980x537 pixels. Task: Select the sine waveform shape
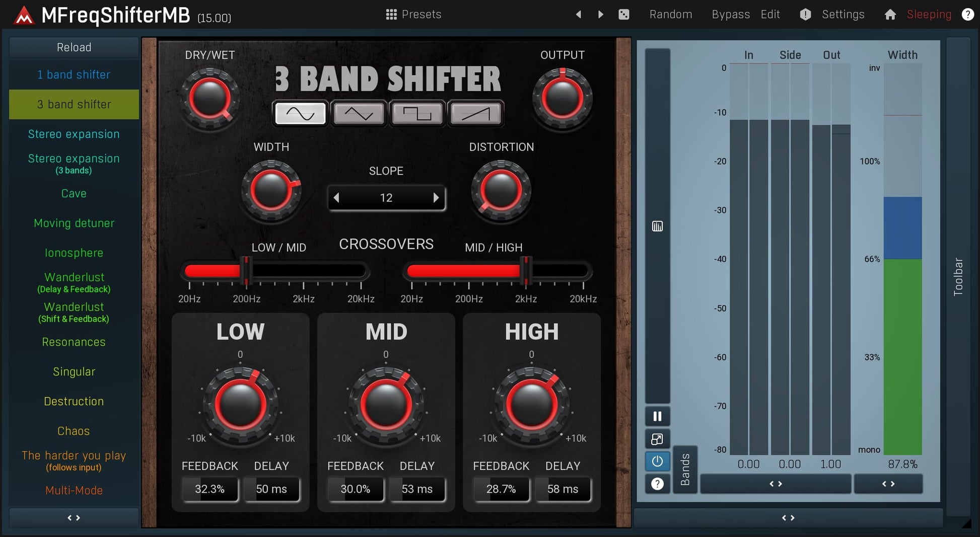[x=300, y=114]
